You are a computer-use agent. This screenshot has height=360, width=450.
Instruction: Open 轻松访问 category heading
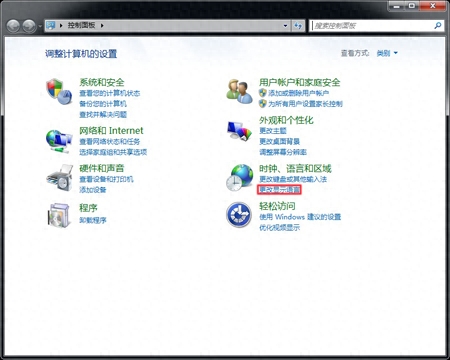pyautogui.click(x=277, y=206)
